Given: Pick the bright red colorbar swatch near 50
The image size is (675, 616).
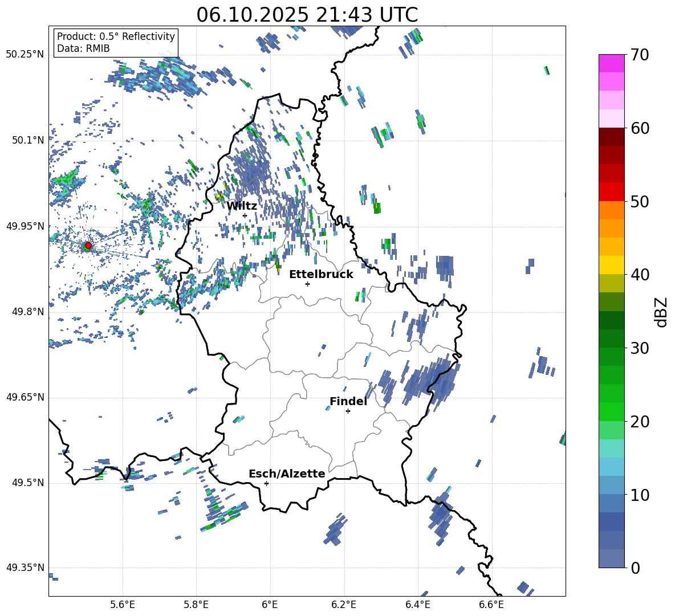Looking at the screenshot, I should (x=612, y=191).
